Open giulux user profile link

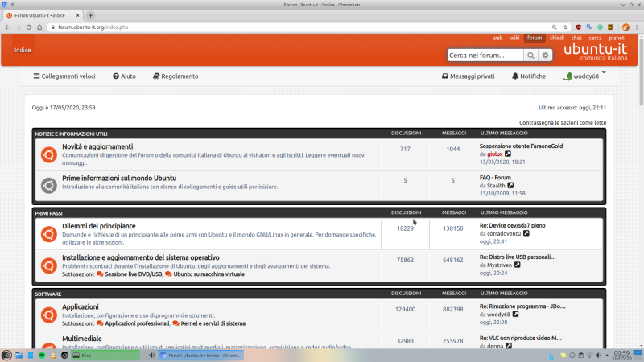pyautogui.click(x=494, y=154)
